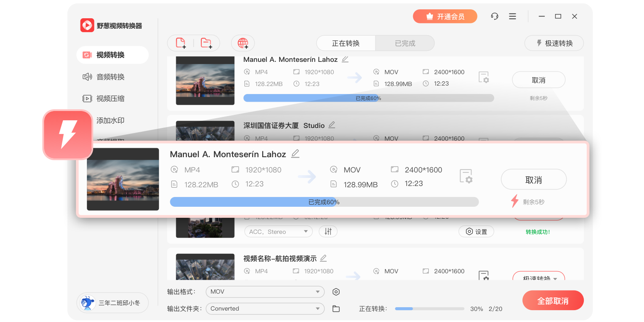Open output folder browse icon

coord(336,309)
